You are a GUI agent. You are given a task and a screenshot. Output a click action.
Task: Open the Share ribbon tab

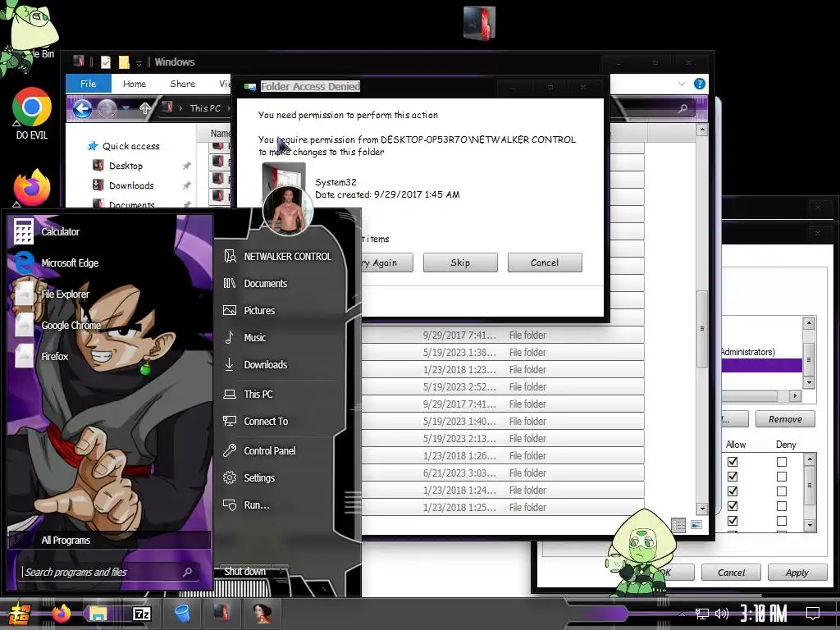click(x=183, y=84)
